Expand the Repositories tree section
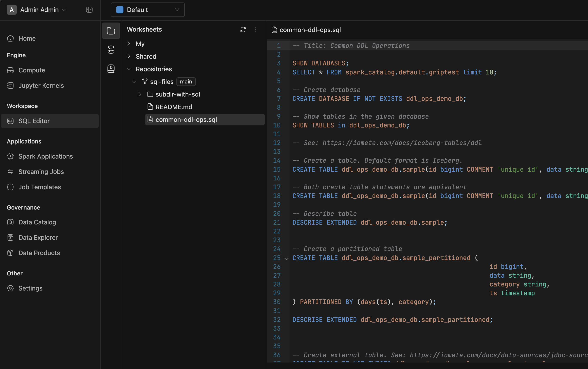The image size is (588, 369). [129, 69]
